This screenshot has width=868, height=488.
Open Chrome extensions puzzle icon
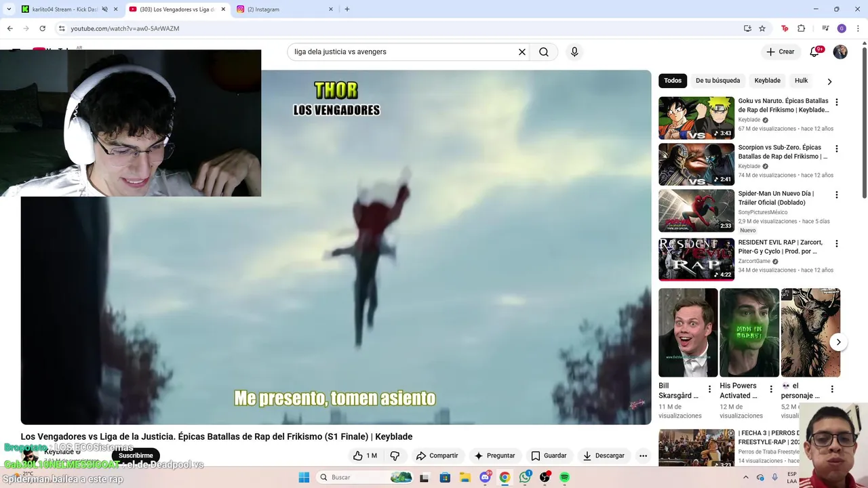tap(802, 28)
